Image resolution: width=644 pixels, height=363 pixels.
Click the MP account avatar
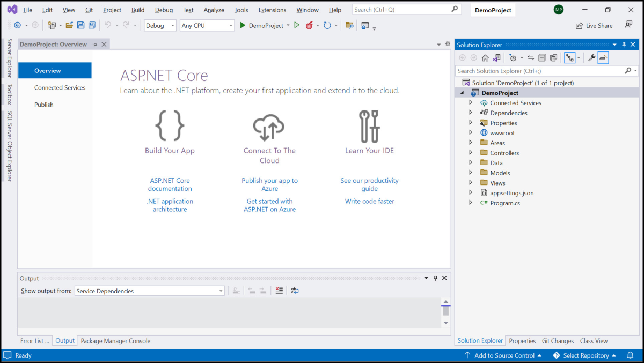click(559, 10)
